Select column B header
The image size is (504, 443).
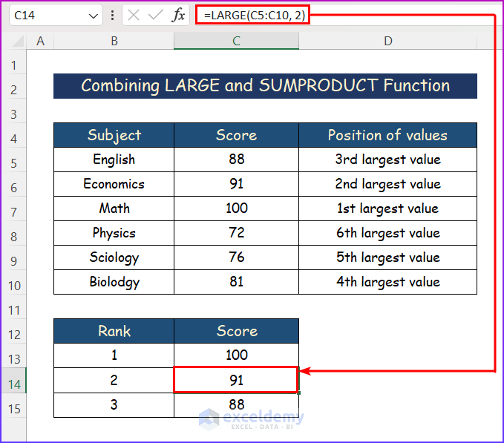tap(114, 41)
